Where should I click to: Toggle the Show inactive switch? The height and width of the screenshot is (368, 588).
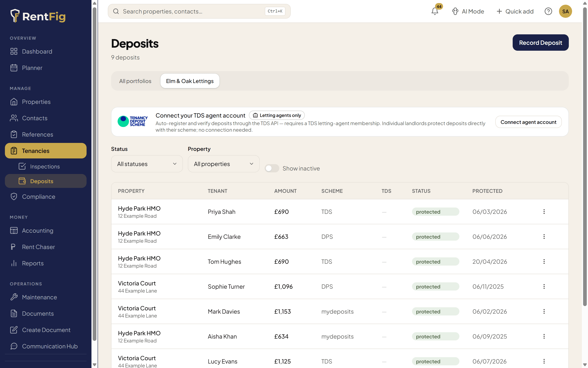pyautogui.click(x=272, y=168)
